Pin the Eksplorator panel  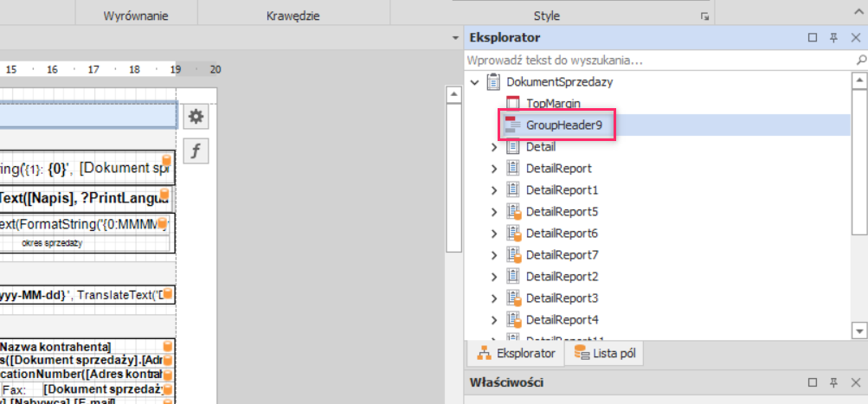tap(833, 38)
